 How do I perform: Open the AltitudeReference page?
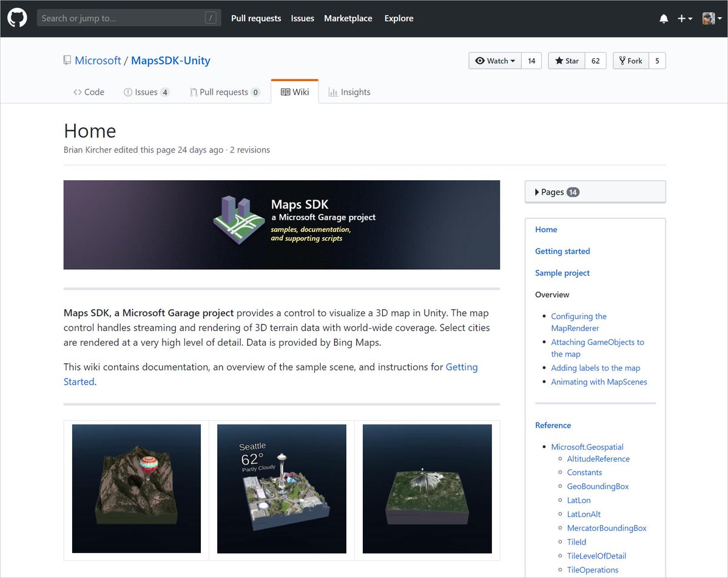598,459
